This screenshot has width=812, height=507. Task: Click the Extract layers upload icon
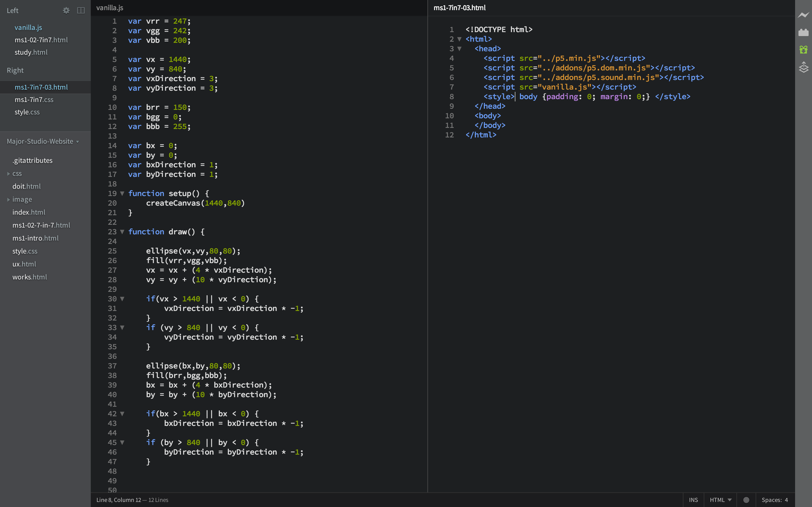point(803,67)
